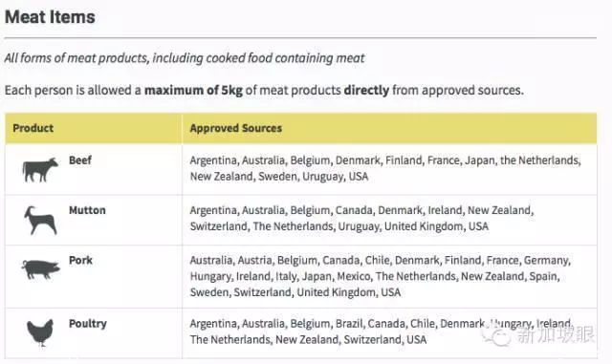The image size is (612, 364).
Task: Click the Mutton approved sources list
Action: tap(361, 218)
